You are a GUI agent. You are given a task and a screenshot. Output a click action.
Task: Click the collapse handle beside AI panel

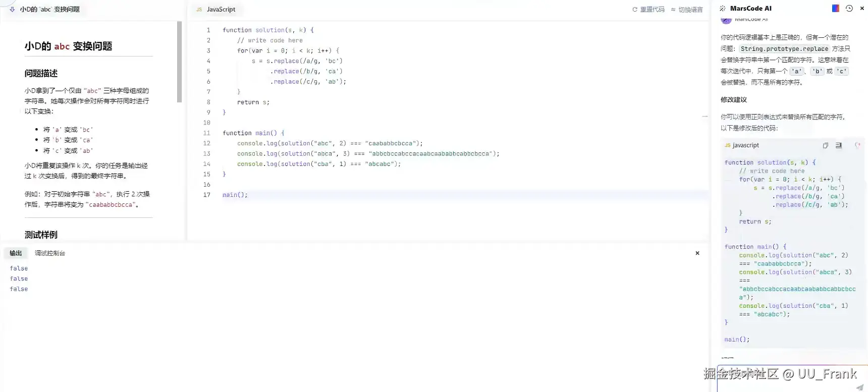[705, 117]
